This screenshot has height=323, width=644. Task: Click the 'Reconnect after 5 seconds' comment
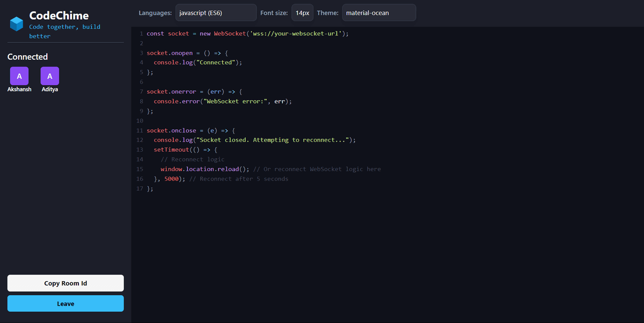click(239, 179)
